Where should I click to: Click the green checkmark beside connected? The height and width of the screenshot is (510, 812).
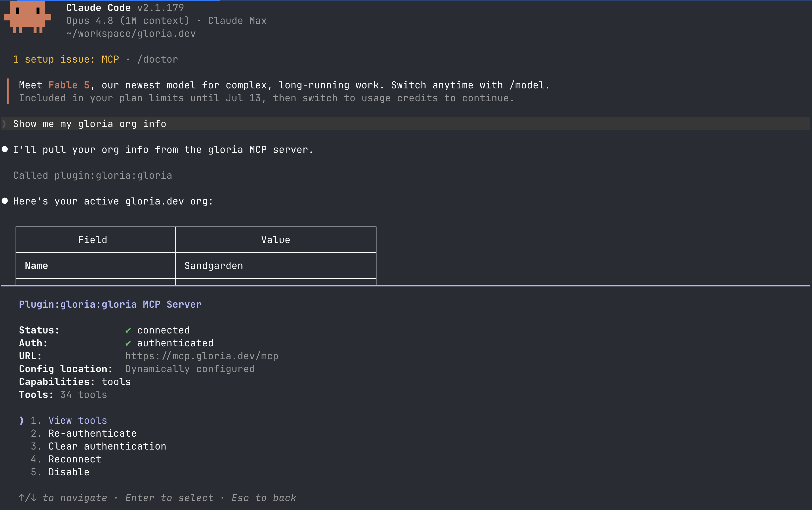click(x=128, y=331)
